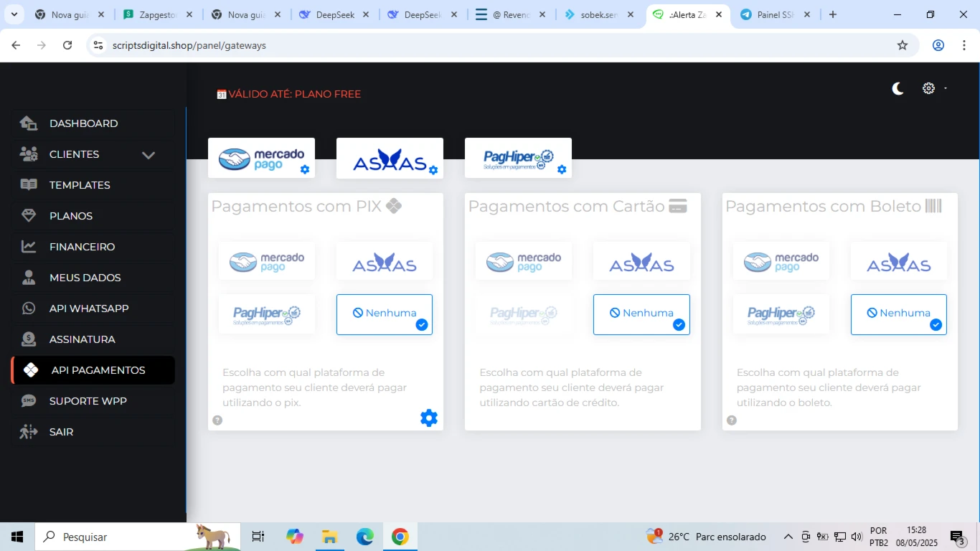This screenshot has height=551, width=980.
Task: Open File Explorer from taskbar
Action: pyautogui.click(x=329, y=537)
